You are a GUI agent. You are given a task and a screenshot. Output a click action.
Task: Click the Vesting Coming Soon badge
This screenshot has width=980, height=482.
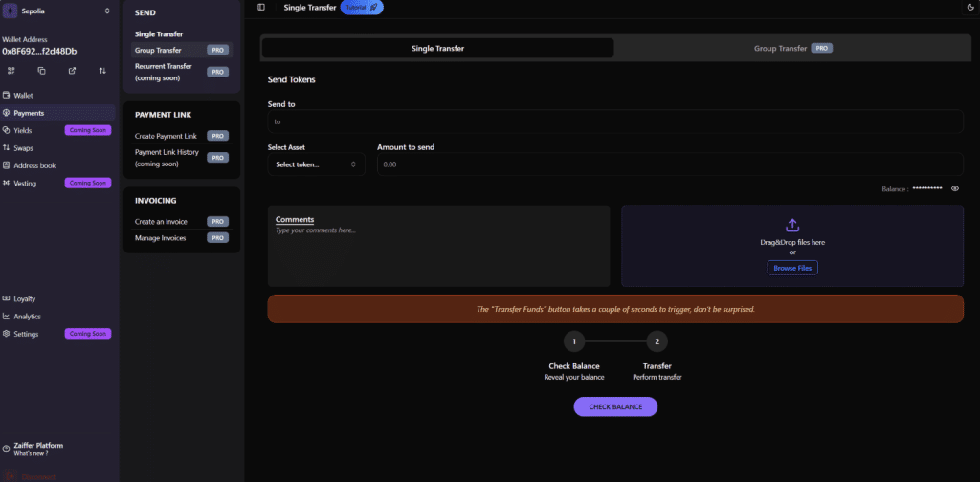[x=88, y=183]
